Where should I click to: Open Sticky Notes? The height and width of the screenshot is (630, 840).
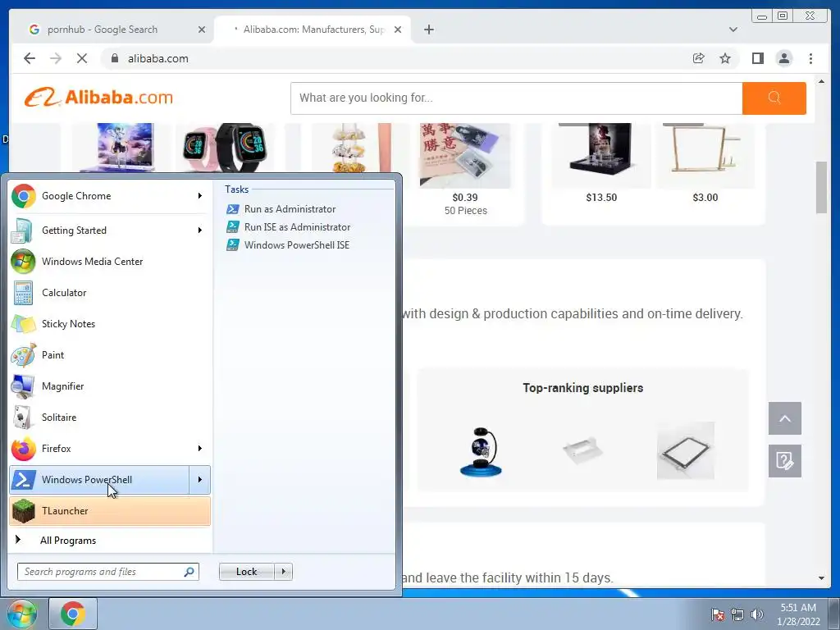110,323
